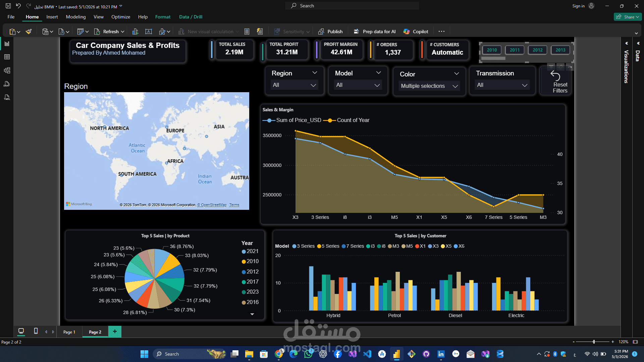Open Transform data table-pencil icon

[x=80, y=32]
